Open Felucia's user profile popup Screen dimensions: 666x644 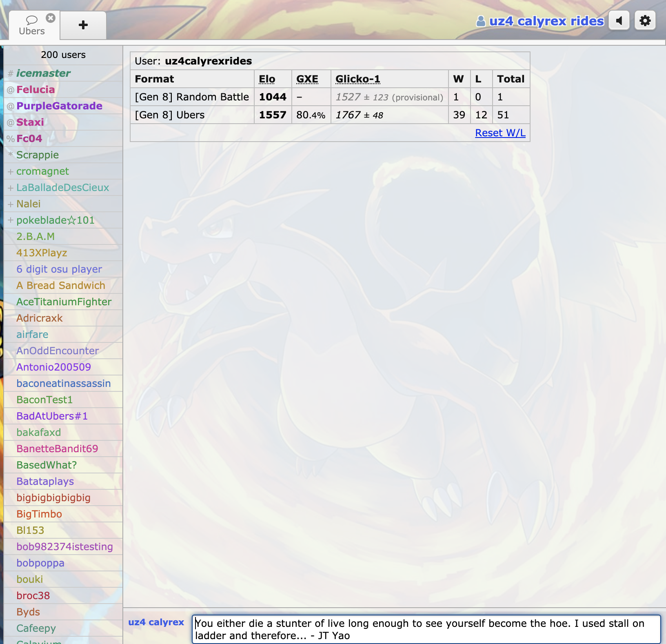[x=36, y=90]
